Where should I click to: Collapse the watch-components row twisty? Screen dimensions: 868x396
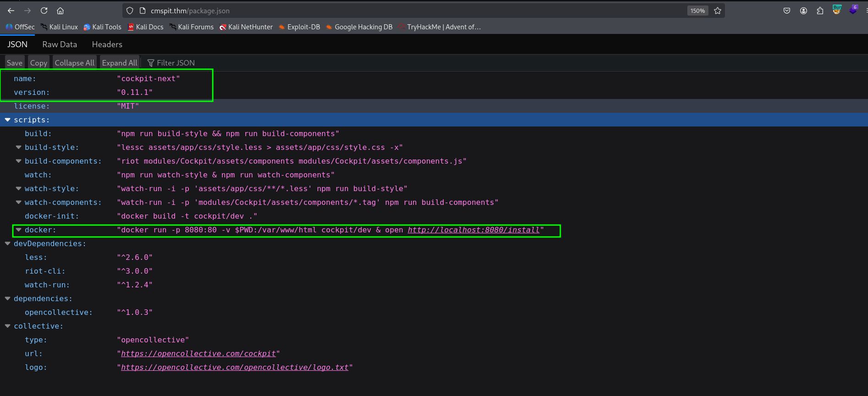(x=19, y=202)
